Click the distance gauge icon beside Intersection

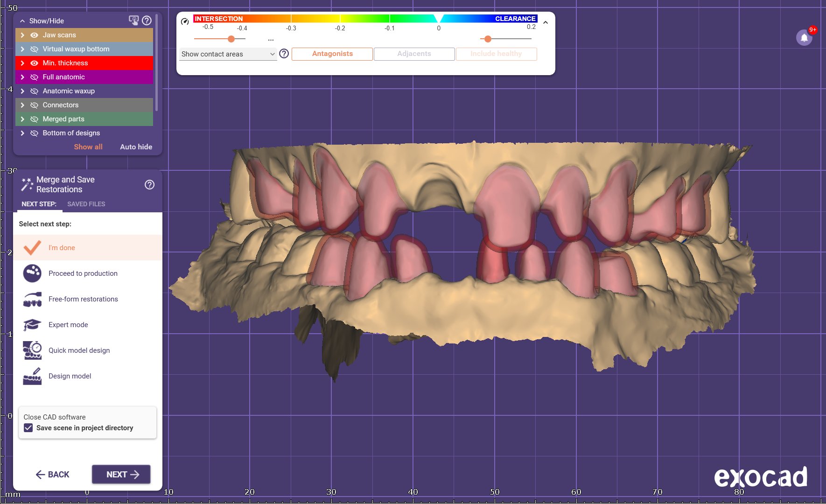[x=185, y=21]
